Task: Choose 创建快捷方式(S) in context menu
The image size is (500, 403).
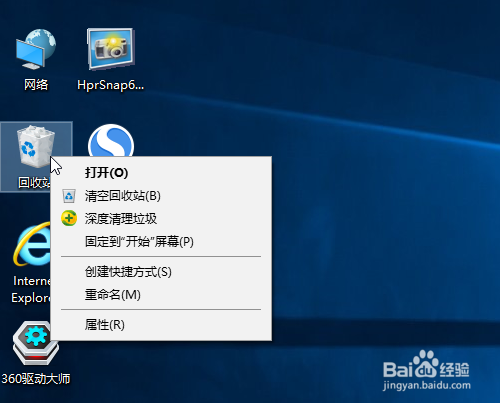Action: tap(161, 272)
